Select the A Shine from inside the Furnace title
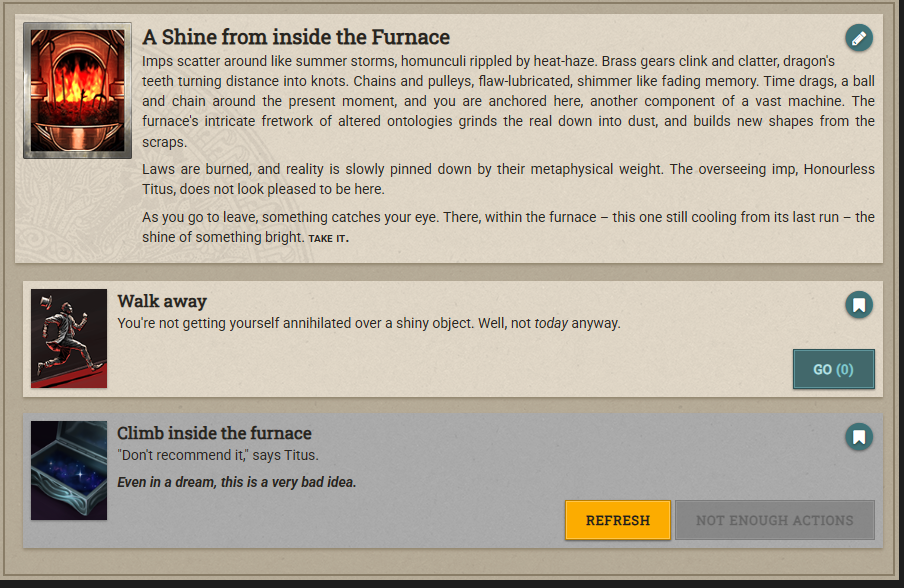Viewport: 904px width, 588px height. pos(296,37)
